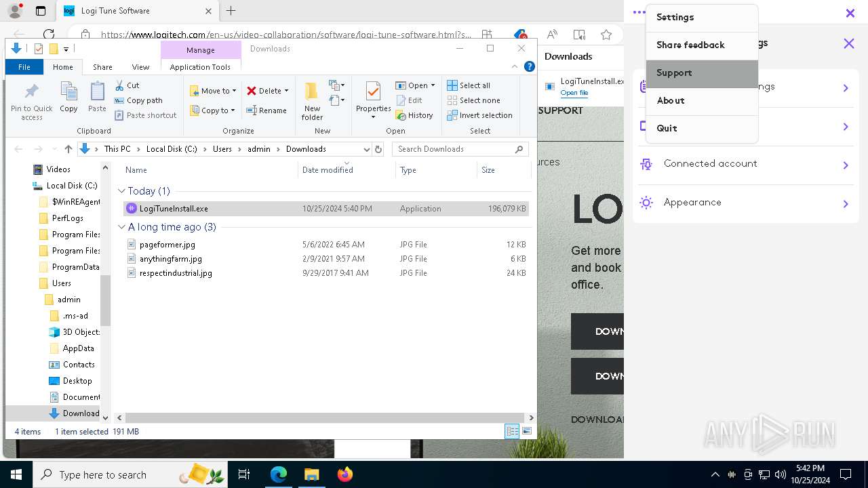Click the Edge browser refresh button

(48, 35)
